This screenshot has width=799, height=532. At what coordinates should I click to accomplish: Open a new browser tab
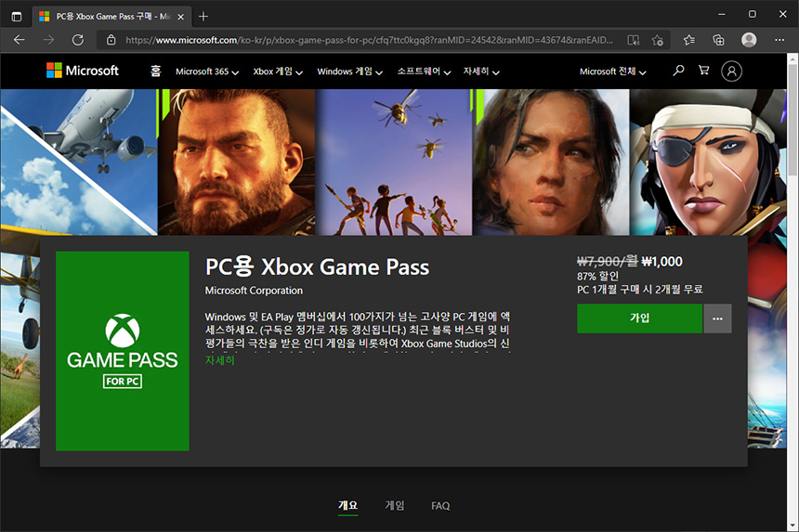[x=203, y=17]
